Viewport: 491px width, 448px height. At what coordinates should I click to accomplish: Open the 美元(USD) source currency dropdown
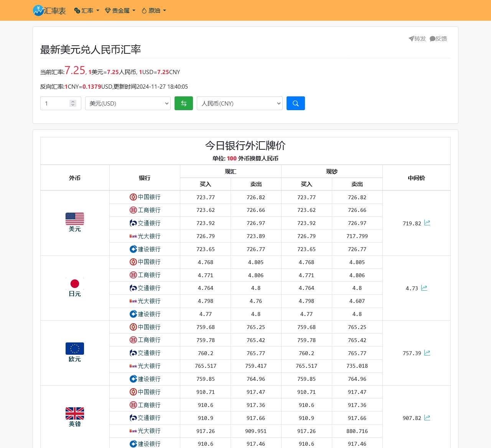[x=128, y=103]
